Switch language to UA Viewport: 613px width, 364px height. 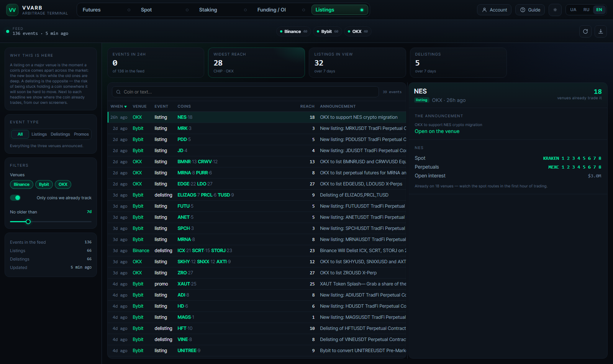click(573, 10)
